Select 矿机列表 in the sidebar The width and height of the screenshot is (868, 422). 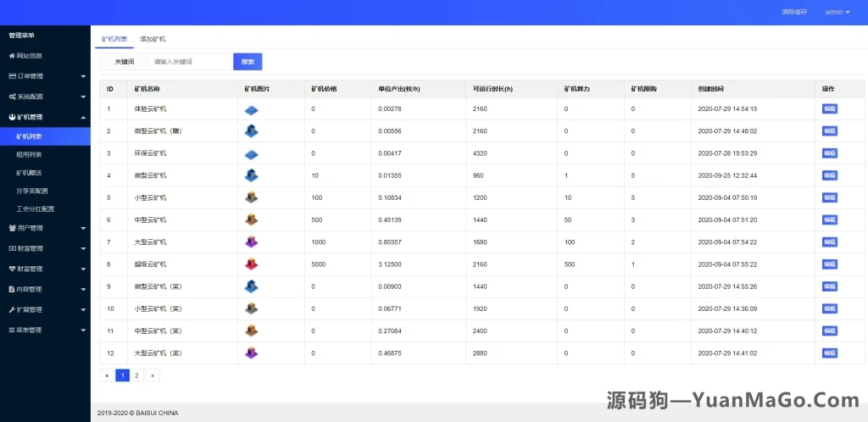[46, 136]
